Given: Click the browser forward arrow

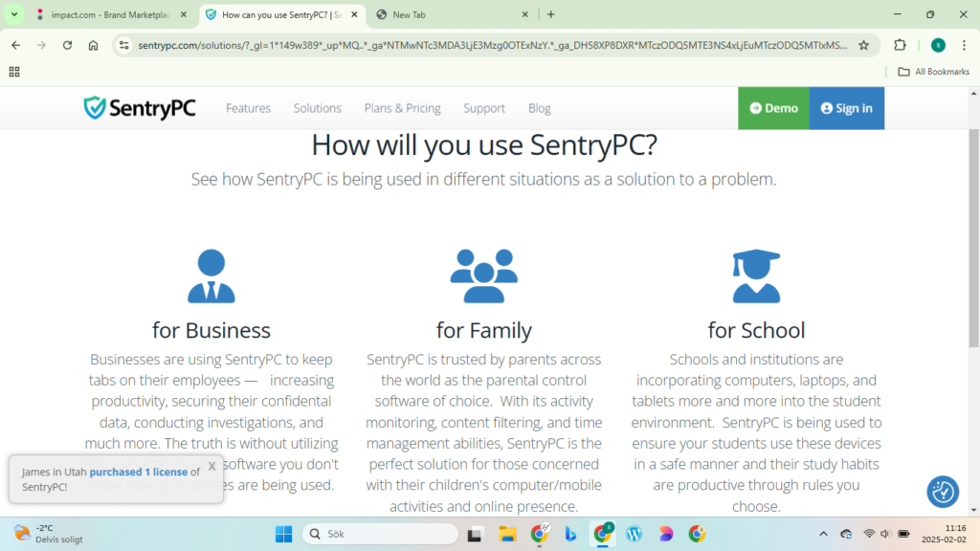Looking at the screenshot, I should (x=41, y=45).
